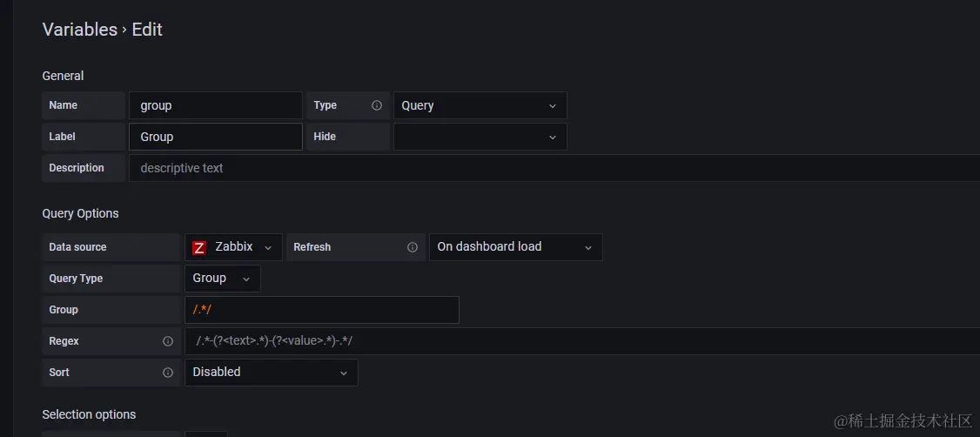Click the Regex info icon
Screen dimensions: 980x437
(168, 341)
